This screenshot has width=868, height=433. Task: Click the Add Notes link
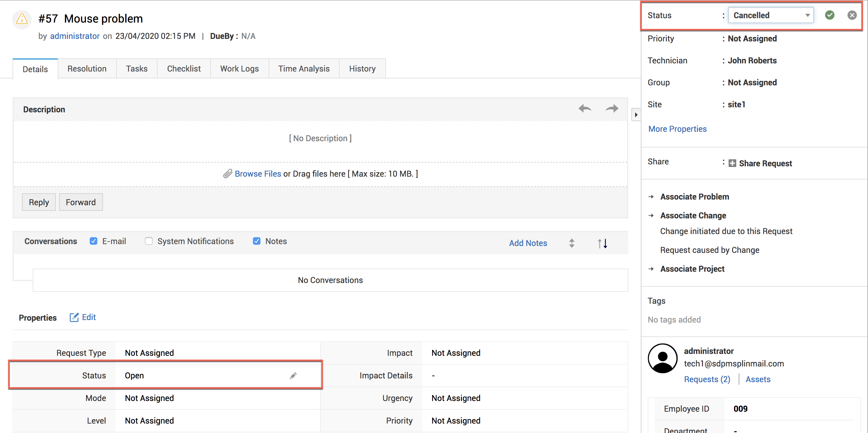(528, 243)
